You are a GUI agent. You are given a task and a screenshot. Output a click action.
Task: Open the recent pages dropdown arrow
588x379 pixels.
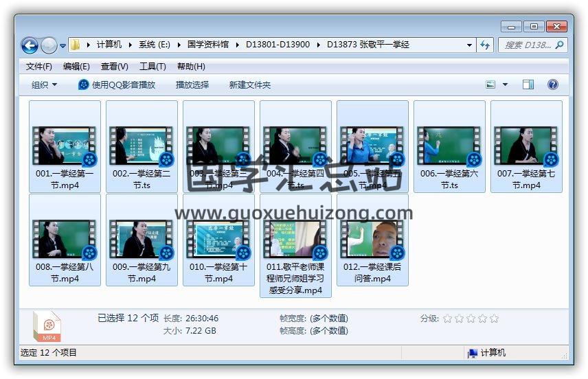tap(63, 46)
